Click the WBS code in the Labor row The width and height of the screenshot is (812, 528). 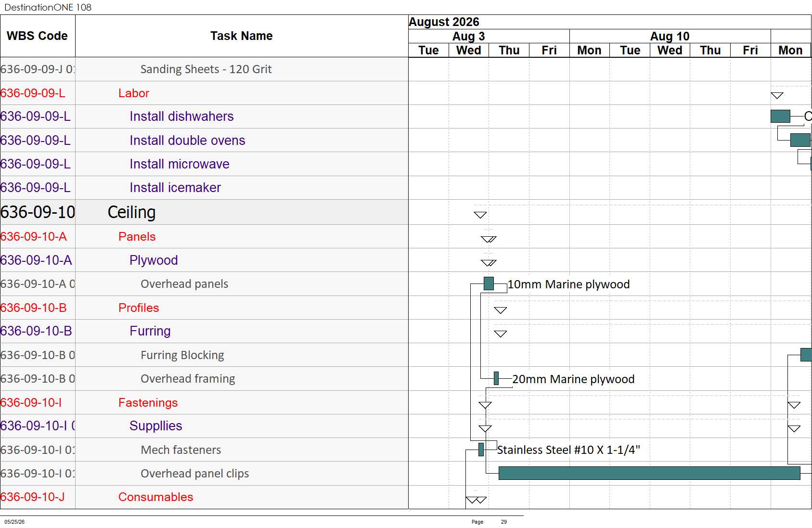(33, 93)
